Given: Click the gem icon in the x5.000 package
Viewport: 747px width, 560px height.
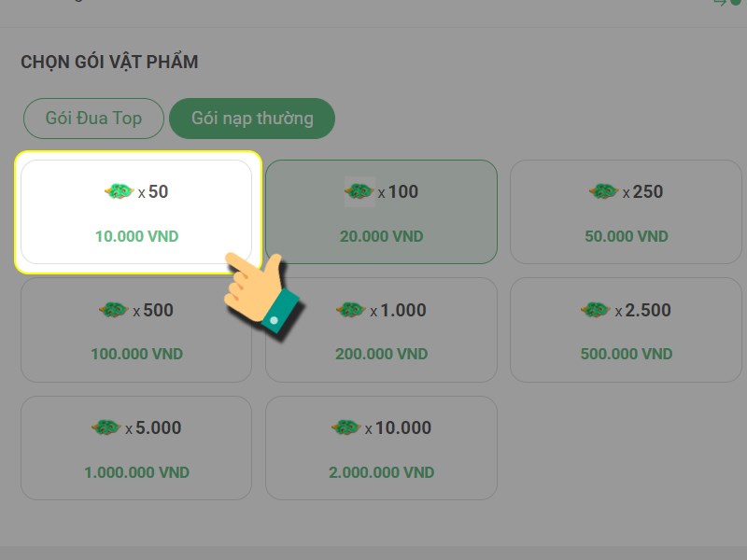Looking at the screenshot, I should click(106, 428).
